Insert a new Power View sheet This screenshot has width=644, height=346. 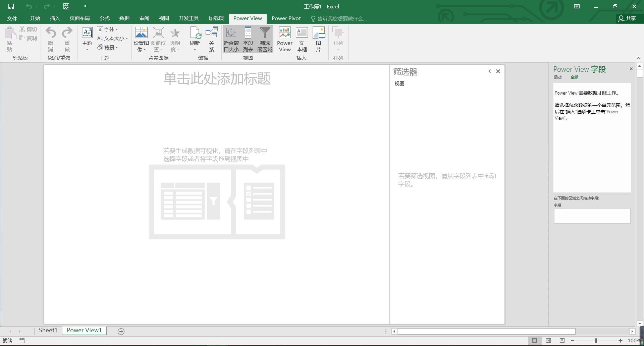tap(285, 40)
